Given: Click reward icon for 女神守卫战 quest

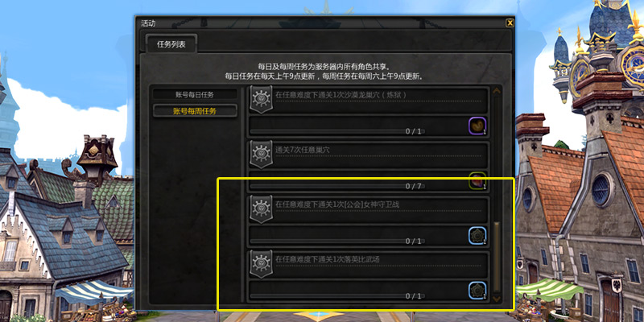Looking at the screenshot, I should coord(477,236).
